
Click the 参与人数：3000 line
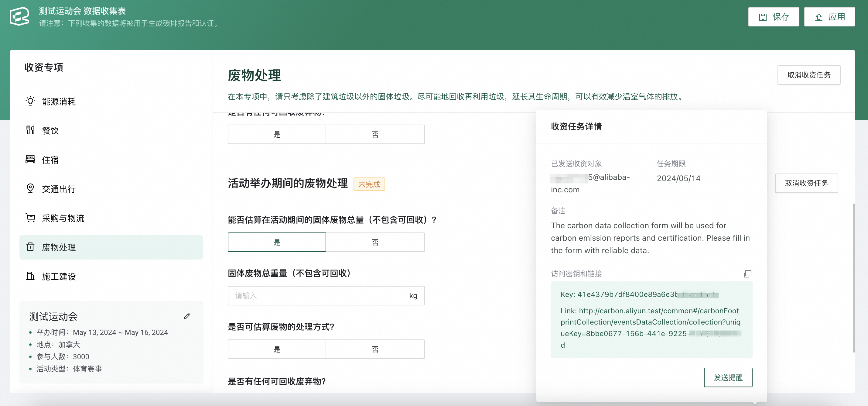63,356
